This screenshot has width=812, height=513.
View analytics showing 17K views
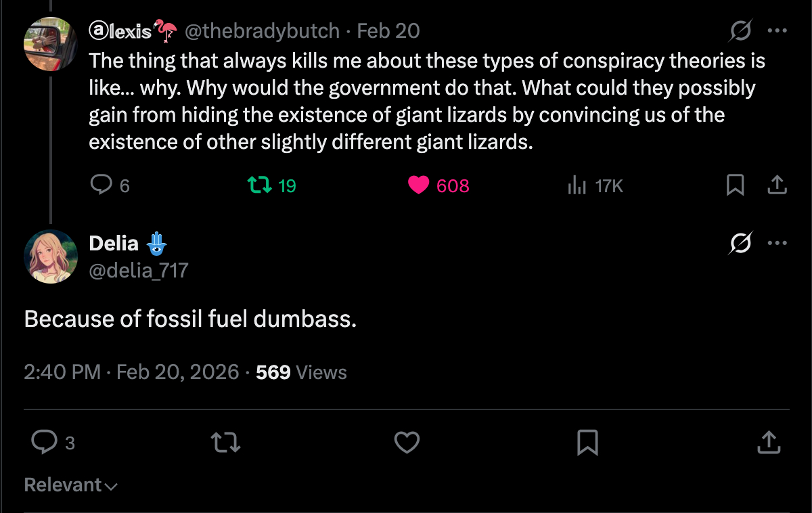577,185
